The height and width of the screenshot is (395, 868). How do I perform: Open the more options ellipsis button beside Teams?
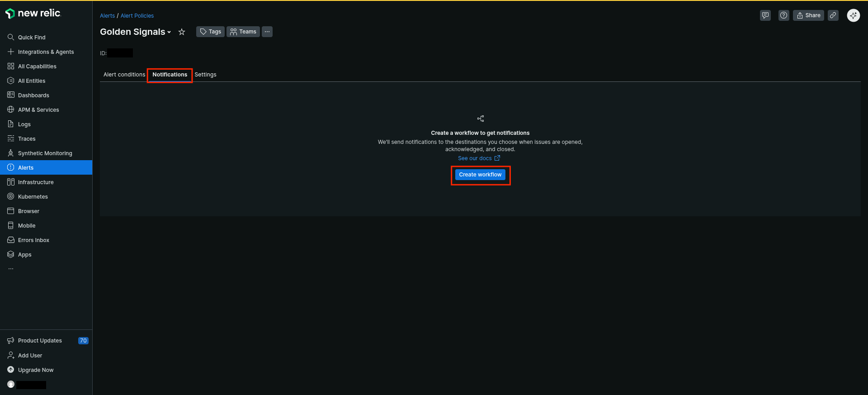point(267,32)
